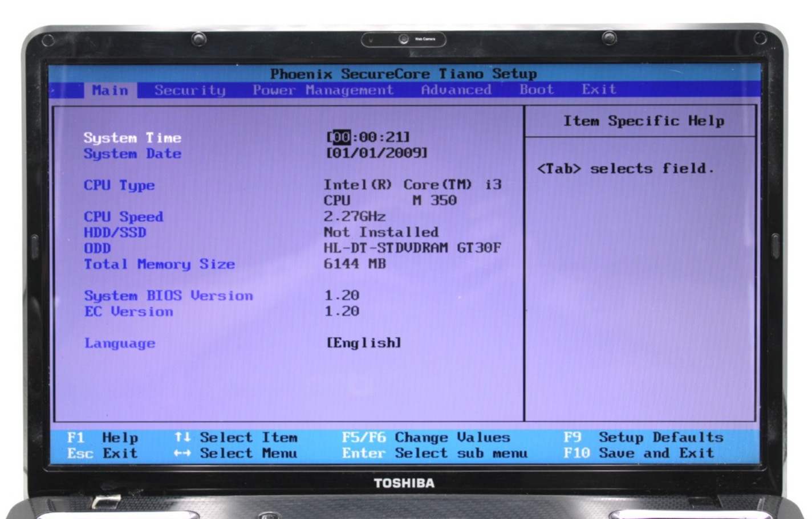Open the Power Management tab
This screenshot has width=812, height=519.
(323, 90)
